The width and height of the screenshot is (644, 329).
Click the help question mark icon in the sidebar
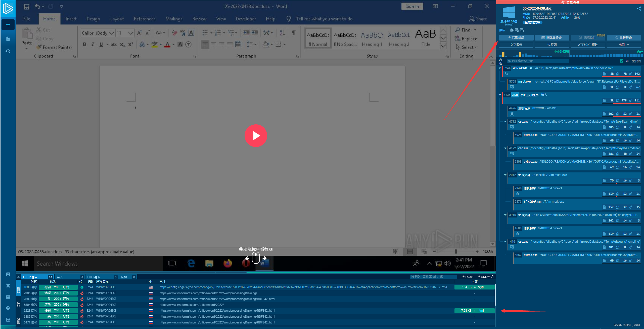[x=8, y=308]
